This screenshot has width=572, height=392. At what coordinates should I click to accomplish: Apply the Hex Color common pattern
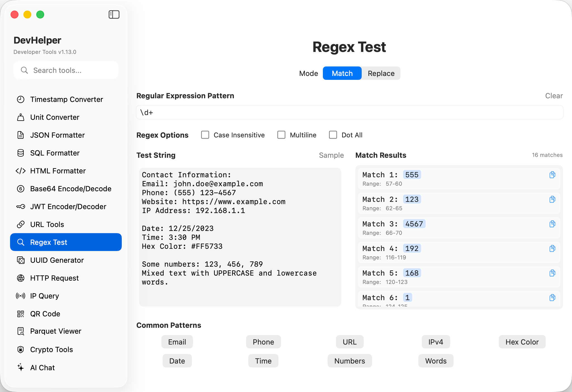click(522, 342)
